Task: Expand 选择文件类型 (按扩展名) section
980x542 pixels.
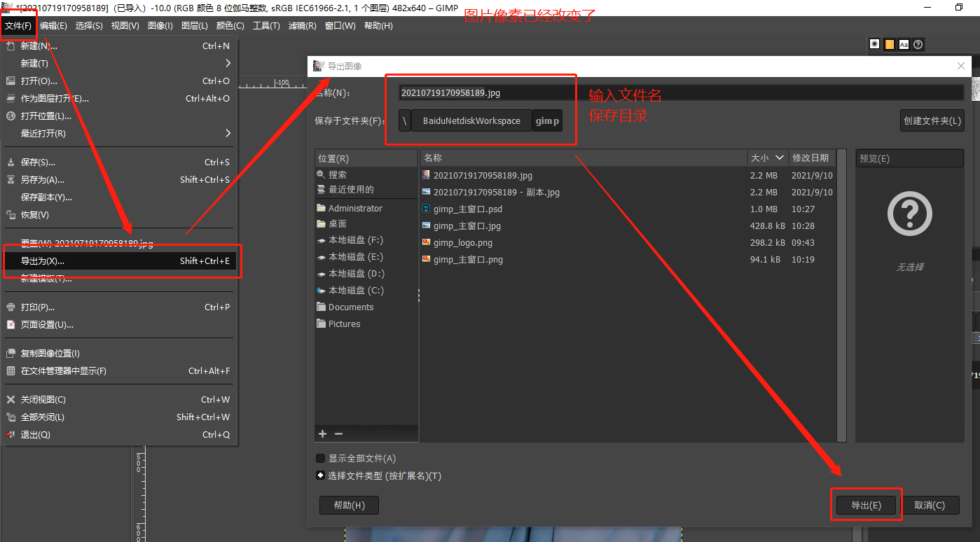Action: point(320,475)
